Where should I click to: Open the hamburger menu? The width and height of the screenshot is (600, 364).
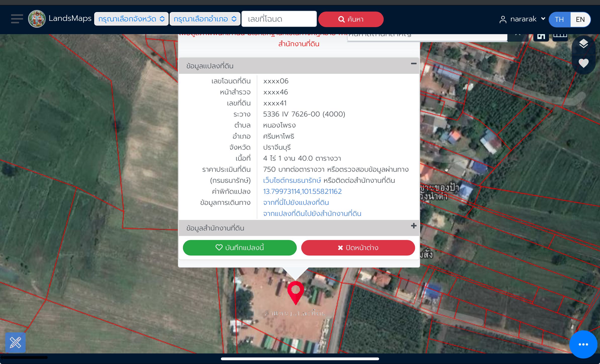[17, 19]
